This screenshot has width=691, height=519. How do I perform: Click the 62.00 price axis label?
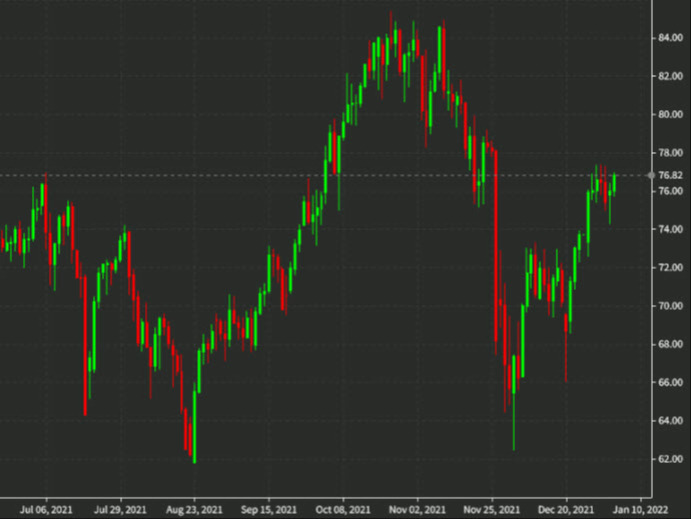click(670, 459)
